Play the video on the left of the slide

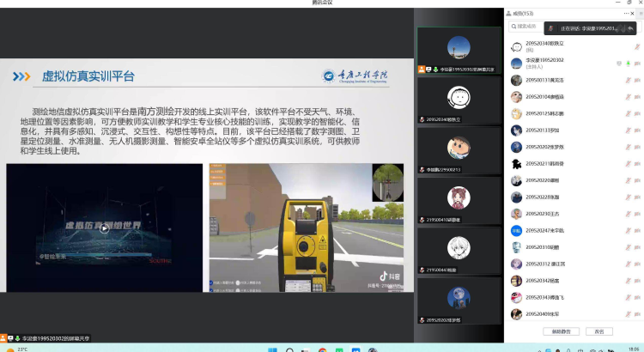104,228
